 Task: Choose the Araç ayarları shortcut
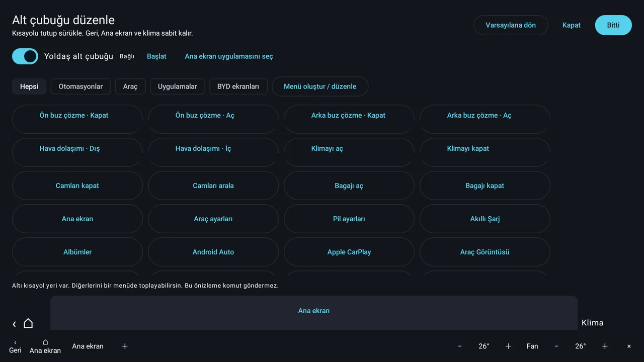coord(213,219)
